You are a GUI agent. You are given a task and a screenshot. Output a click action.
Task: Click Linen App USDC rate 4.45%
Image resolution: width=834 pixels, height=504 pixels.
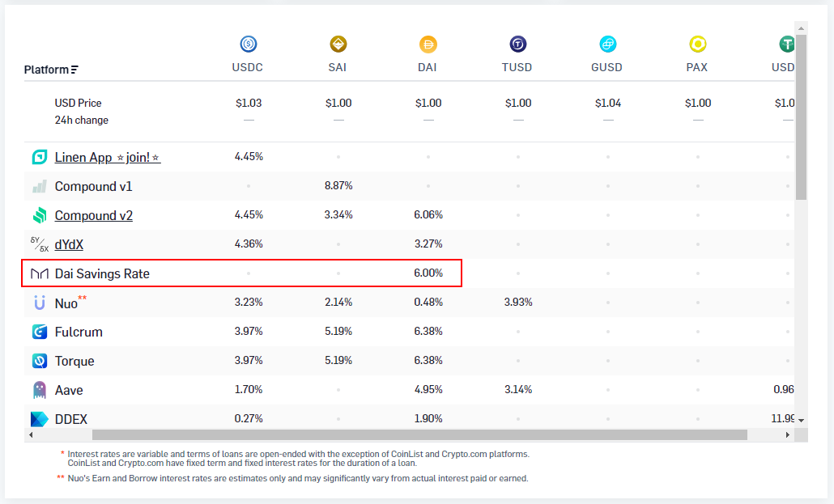click(249, 156)
